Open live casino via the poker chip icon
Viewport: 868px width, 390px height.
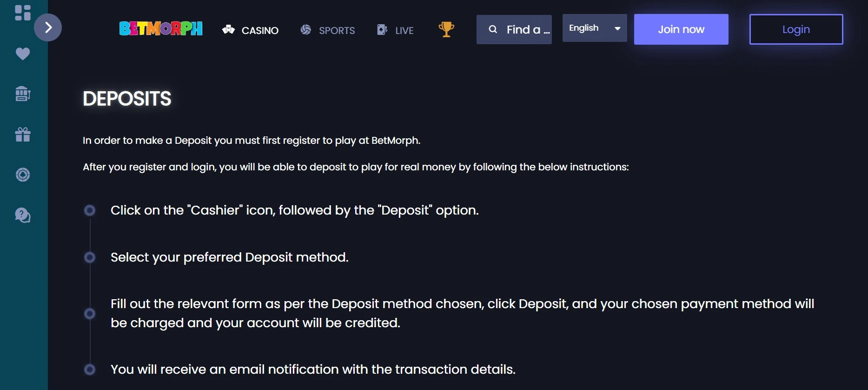pyautogui.click(x=22, y=175)
